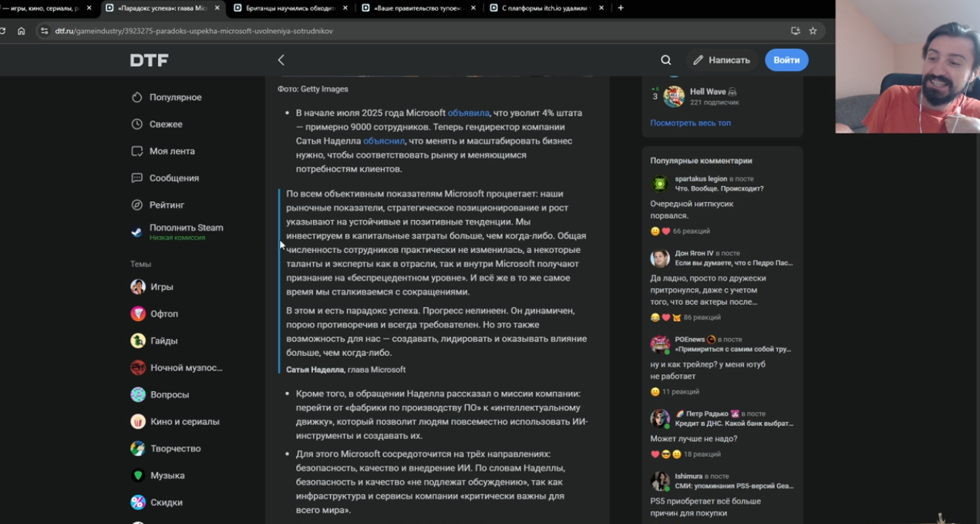Click the Вопросы topic icon
The width and height of the screenshot is (980, 524).
tap(138, 395)
